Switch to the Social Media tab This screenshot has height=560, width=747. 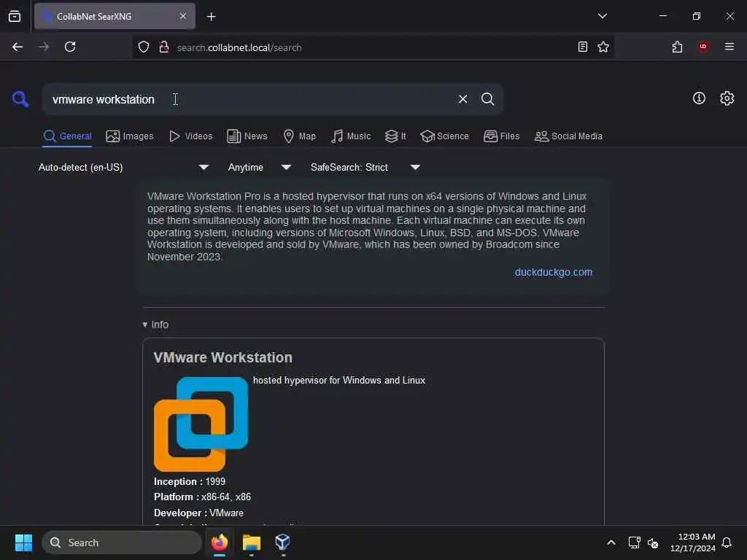pyautogui.click(x=568, y=136)
